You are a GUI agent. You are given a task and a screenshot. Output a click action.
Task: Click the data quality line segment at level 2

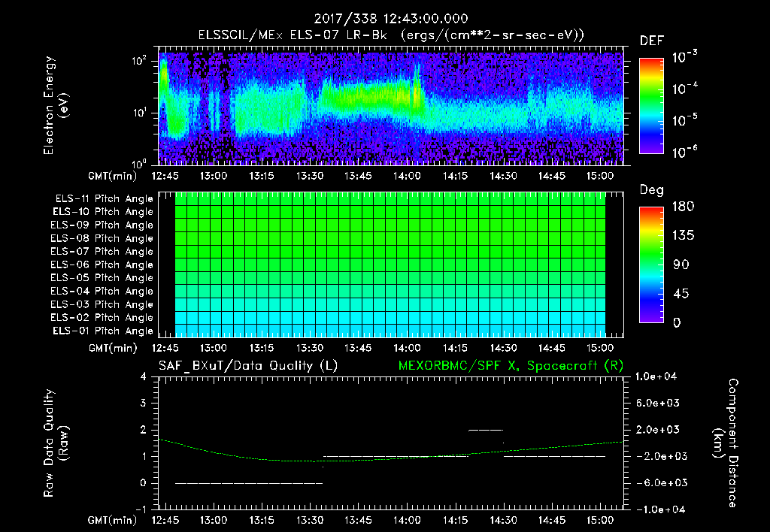(486, 430)
